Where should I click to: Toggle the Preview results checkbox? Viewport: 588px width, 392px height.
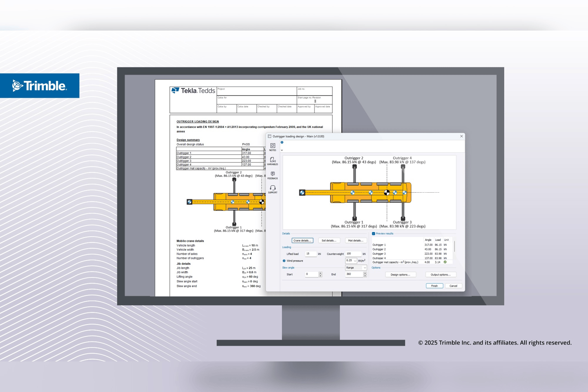click(374, 234)
